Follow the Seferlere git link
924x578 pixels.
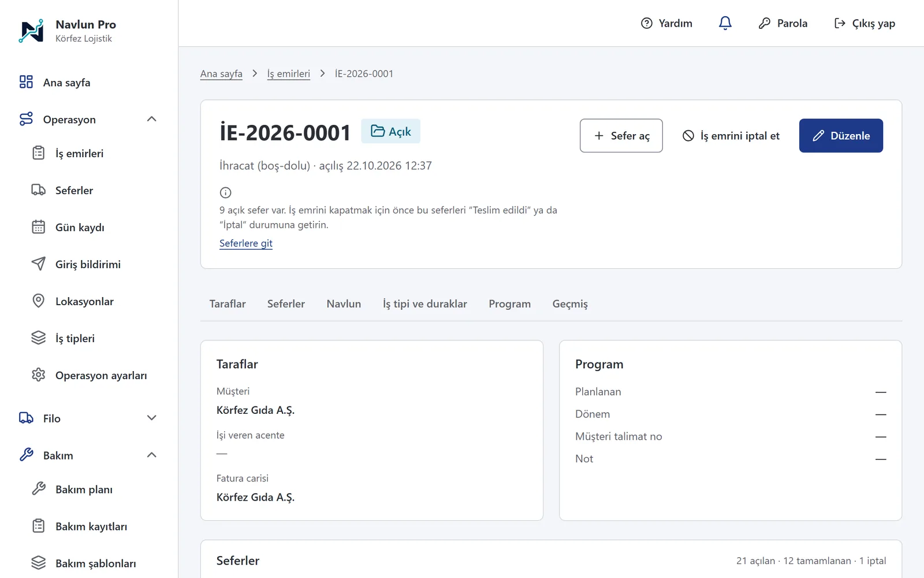pyautogui.click(x=246, y=243)
